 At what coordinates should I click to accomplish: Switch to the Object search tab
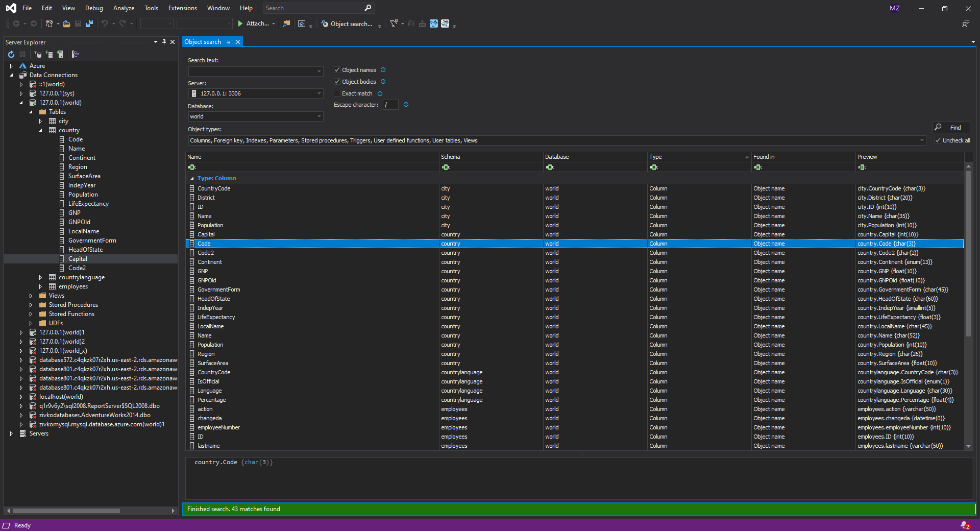pyautogui.click(x=203, y=41)
